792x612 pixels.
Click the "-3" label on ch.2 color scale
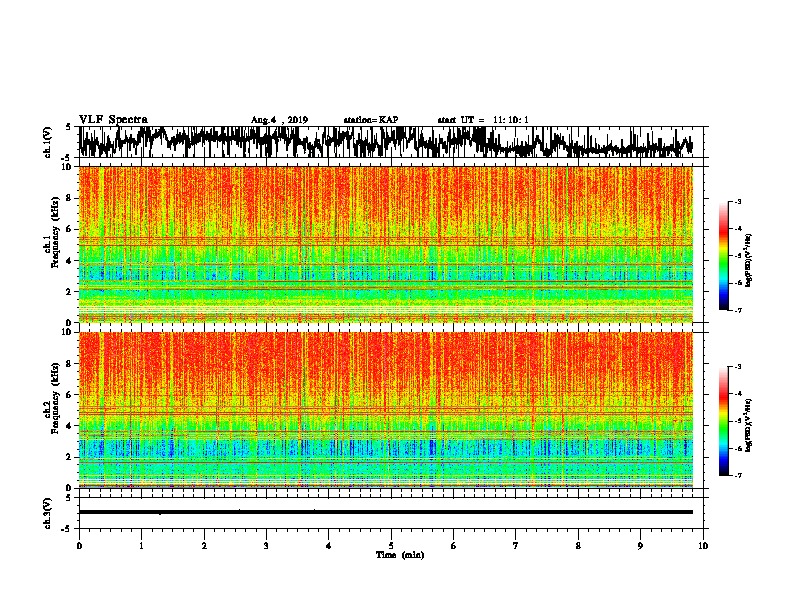pyautogui.click(x=738, y=367)
